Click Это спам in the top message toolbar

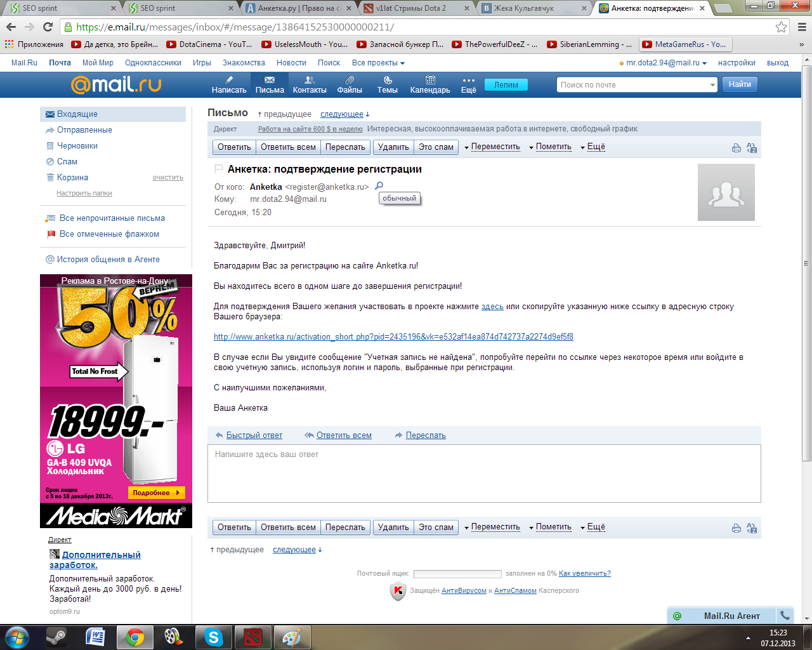point(436,147)
